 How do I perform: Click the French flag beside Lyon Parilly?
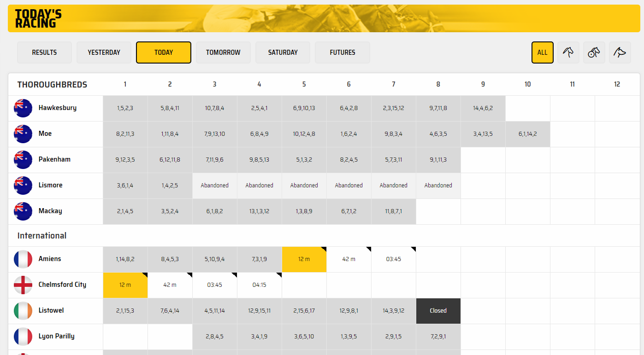coord(23,337)
